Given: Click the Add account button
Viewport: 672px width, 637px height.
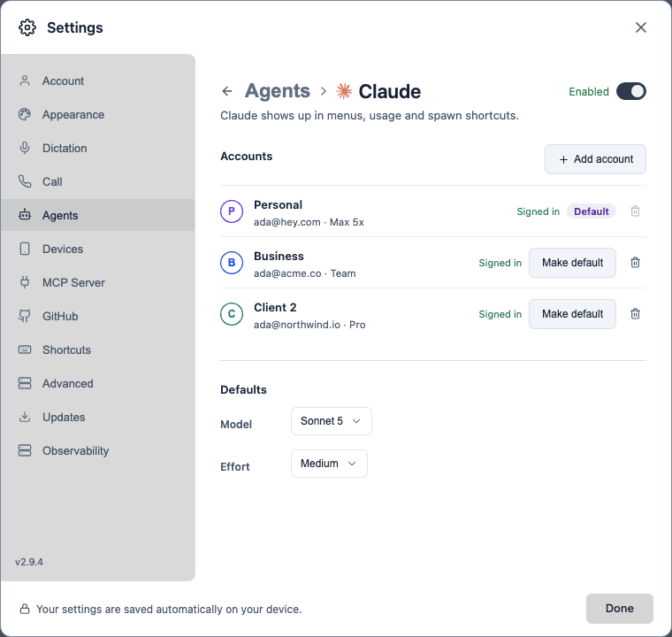Looking at the screenshot, I should (595, 159).
